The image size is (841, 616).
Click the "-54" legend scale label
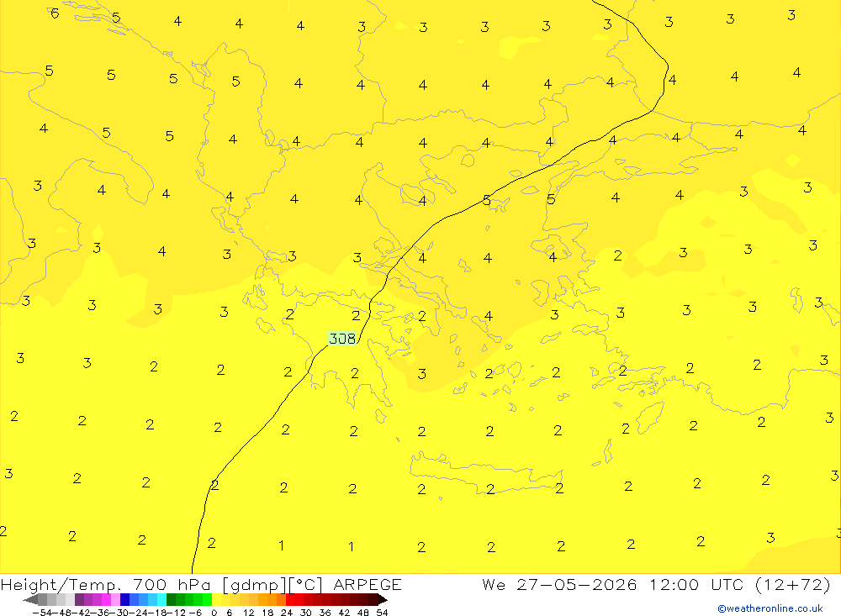42,613
